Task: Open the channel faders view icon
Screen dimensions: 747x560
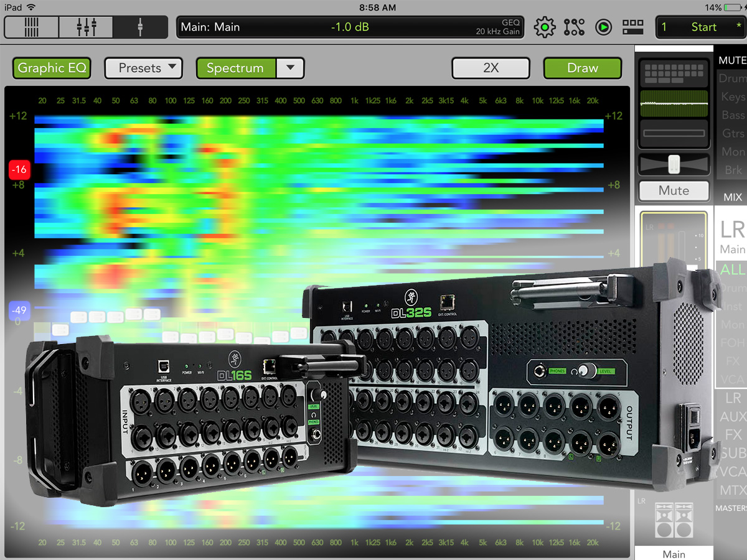Action: click(x=86, y=27)
